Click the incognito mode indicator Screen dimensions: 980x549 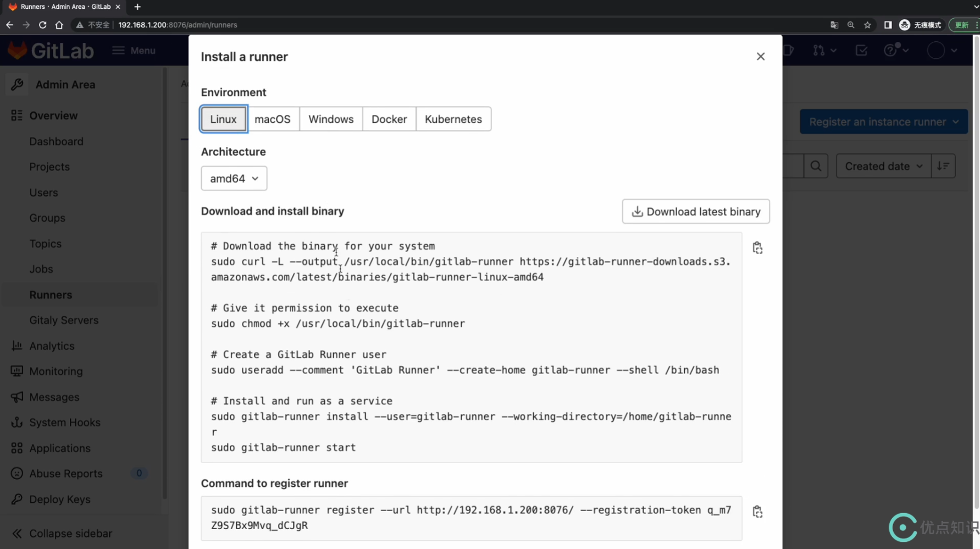920,25
